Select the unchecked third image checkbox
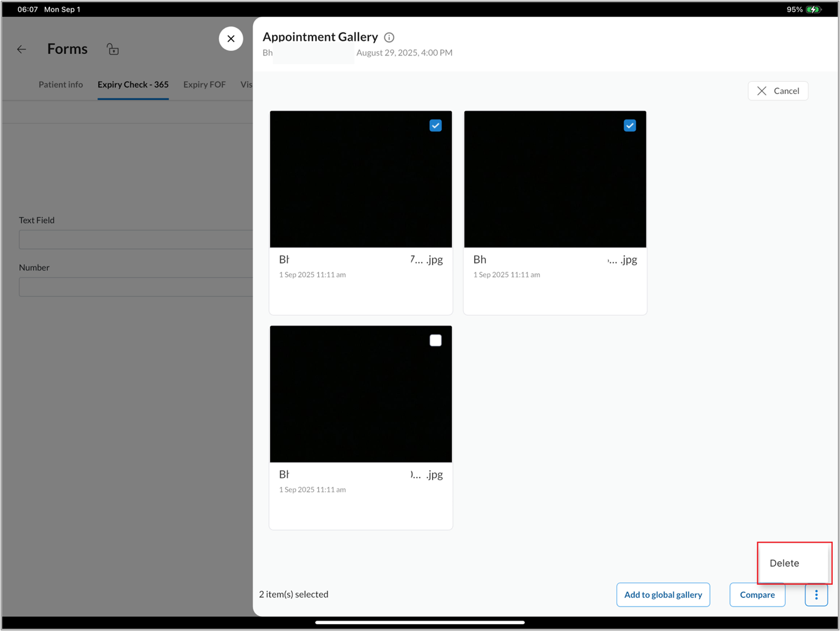Viewport: 840px width, 631px height. point(435,340)
